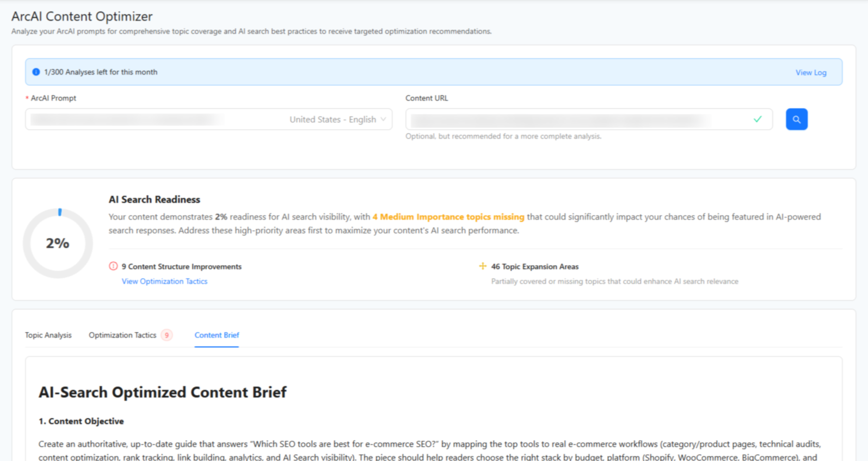The image size is (868, 461).
Task: Click the 46 Topic Expansion Areas label
Action: click(x=534, y=266)
